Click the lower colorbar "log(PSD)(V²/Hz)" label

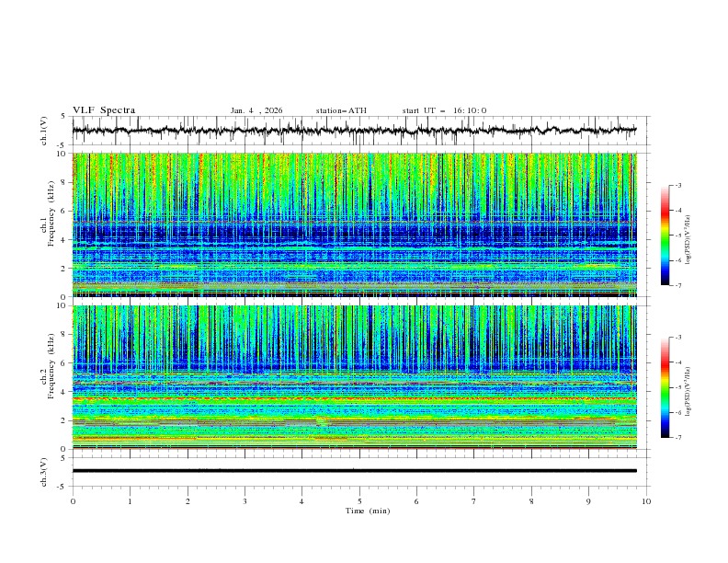(688, 392)
